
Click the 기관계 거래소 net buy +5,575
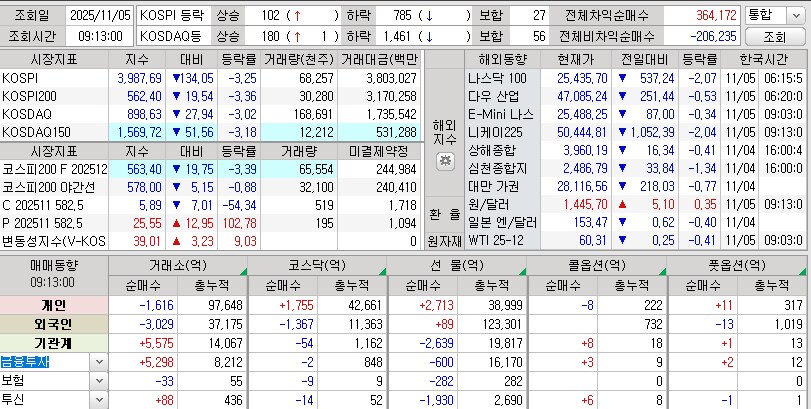tap(156, 343)
